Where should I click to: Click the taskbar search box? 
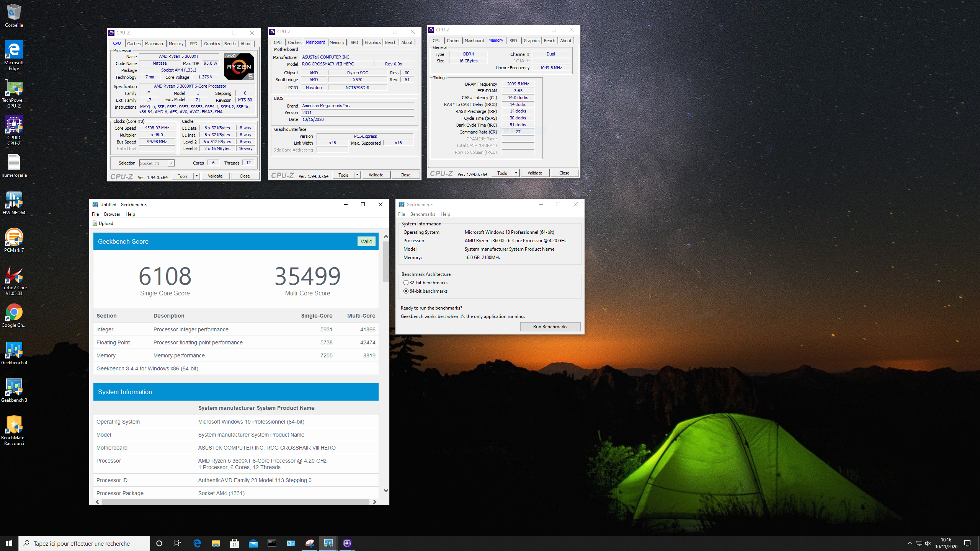tap(84, 543)
